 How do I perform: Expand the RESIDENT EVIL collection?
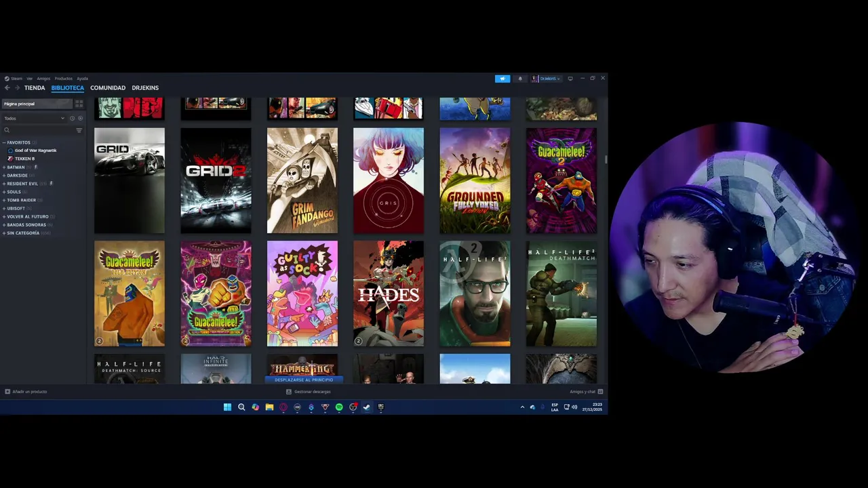pos(4,184)
